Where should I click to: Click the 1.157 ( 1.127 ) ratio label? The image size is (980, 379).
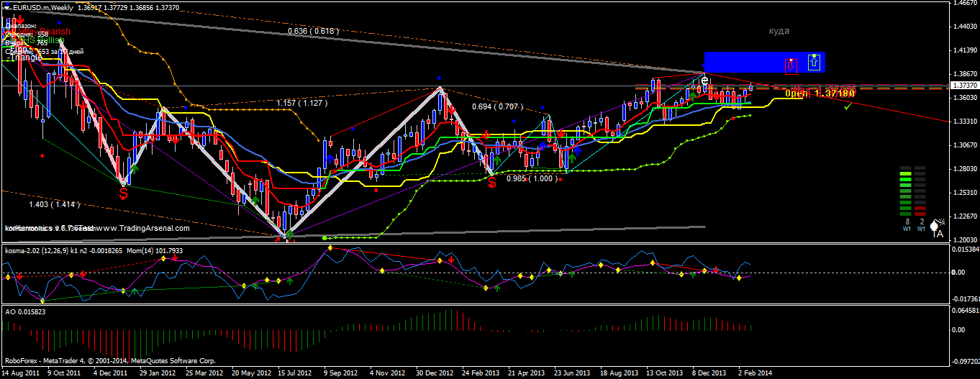tap(302, 104)
